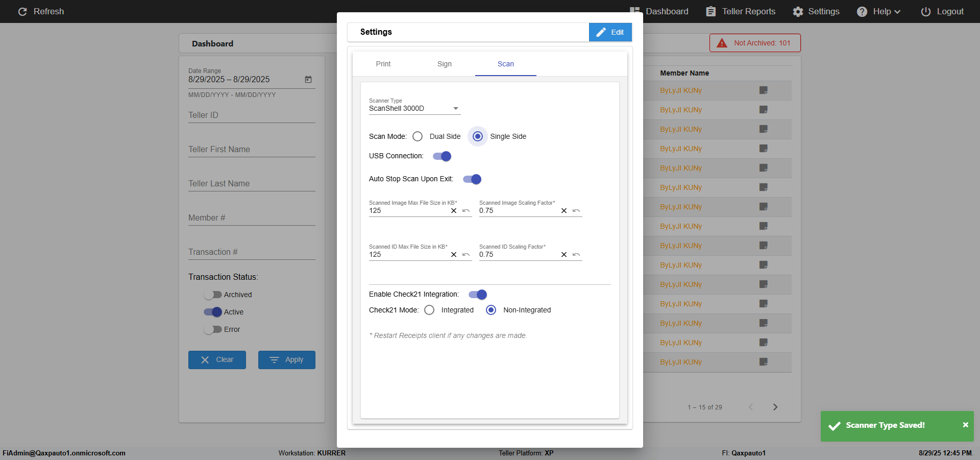Click the checkmark icon in saved toast
The height and width of the screenshot is (460, 980).
click(835, 426)
